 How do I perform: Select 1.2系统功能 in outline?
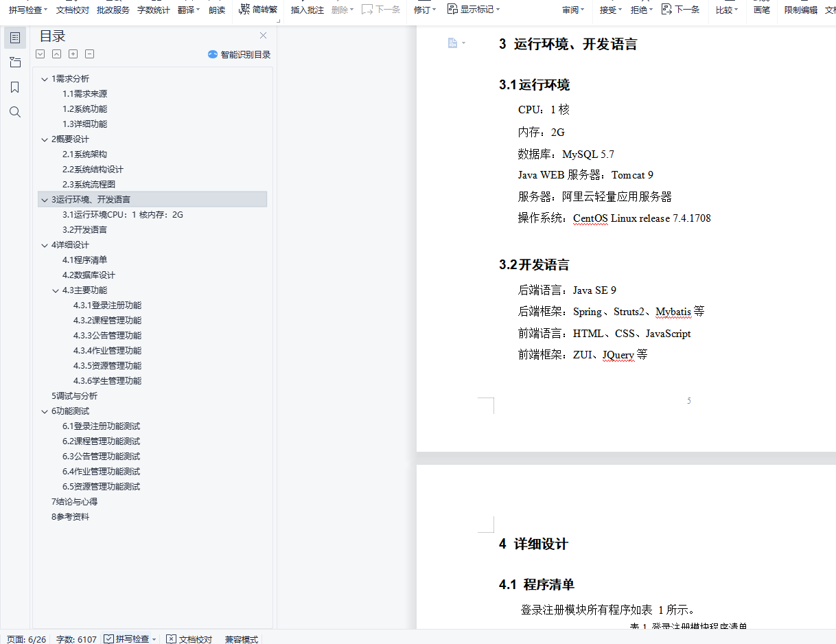(x=84, y=109)
